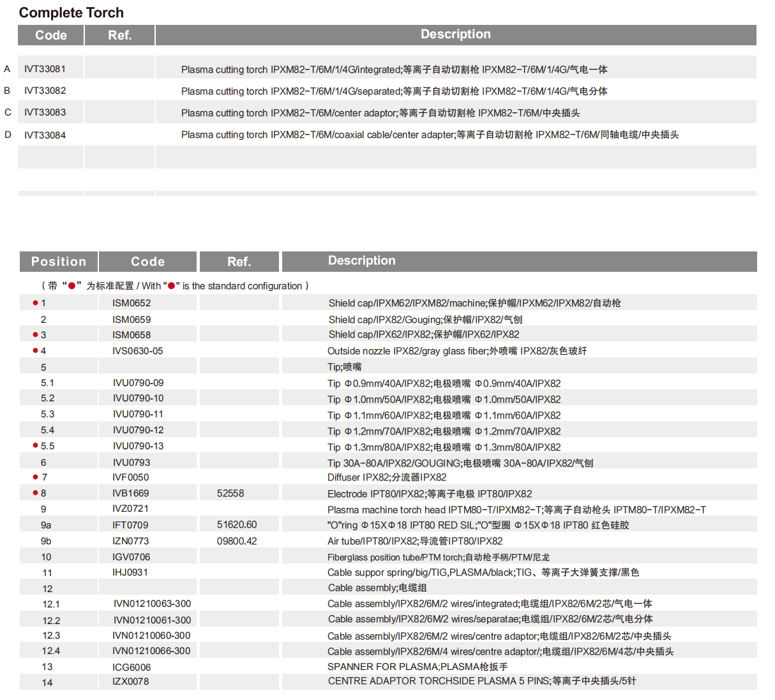The width and height of the screenshot is (775, 700).
Task: Select the 4 wires/centre adaptor cable description
Action: (500, 652)
